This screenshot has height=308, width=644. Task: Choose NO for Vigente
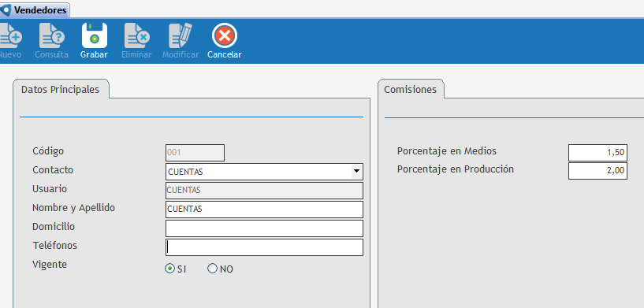tap(212, 269)
